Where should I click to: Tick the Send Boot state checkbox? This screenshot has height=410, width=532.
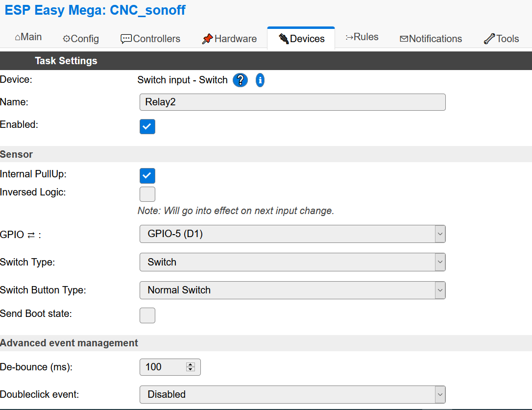click(147, 315)
